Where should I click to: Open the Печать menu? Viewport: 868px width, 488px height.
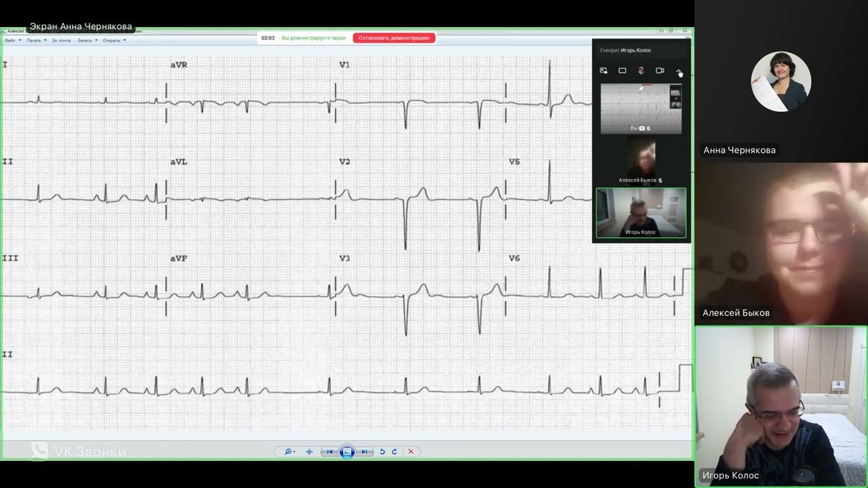37,41
